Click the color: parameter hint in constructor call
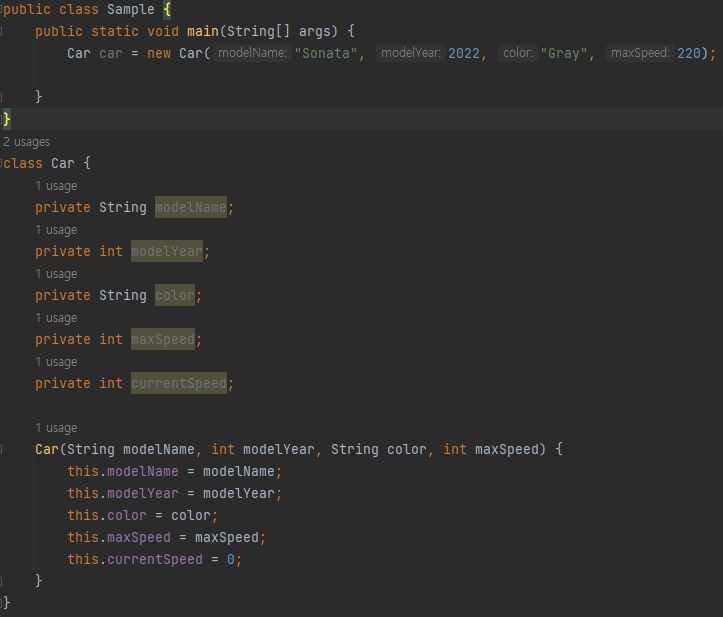This screenshot has width=723, height=617. (518, 53)
